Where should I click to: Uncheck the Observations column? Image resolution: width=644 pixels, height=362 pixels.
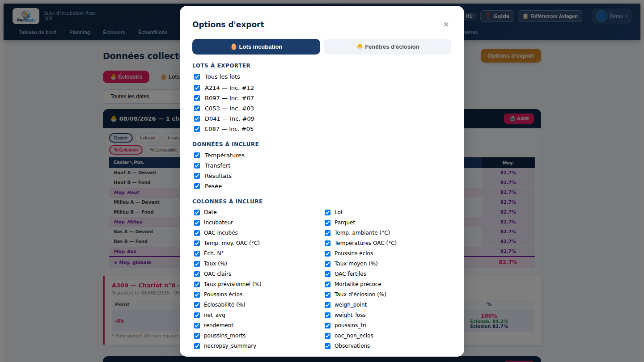(x=327, y=346)
